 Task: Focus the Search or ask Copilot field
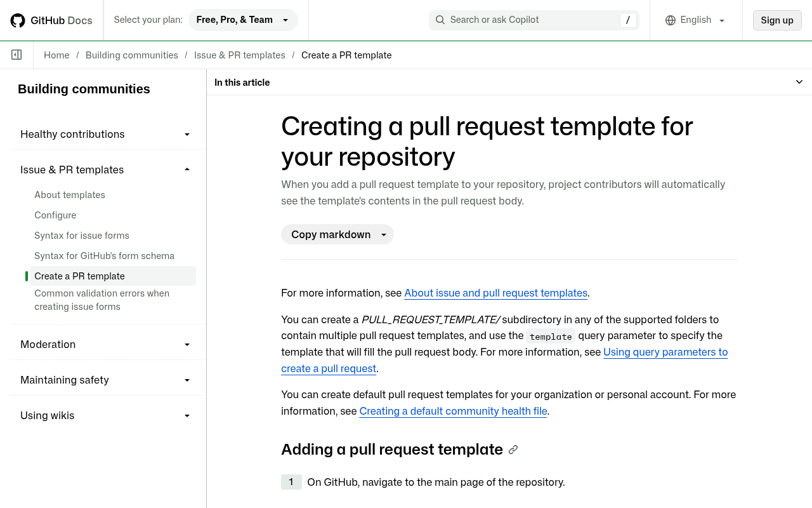(x=534, y=20)
